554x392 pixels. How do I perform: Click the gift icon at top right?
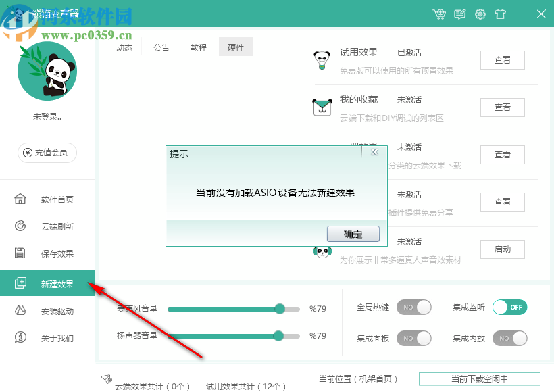(500, 14)
